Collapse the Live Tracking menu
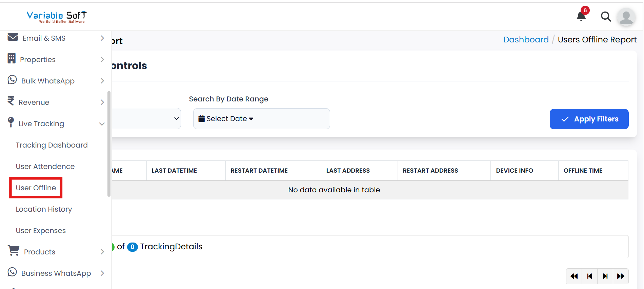Screen dimensions: 644x289 click(x=56, y=124)
